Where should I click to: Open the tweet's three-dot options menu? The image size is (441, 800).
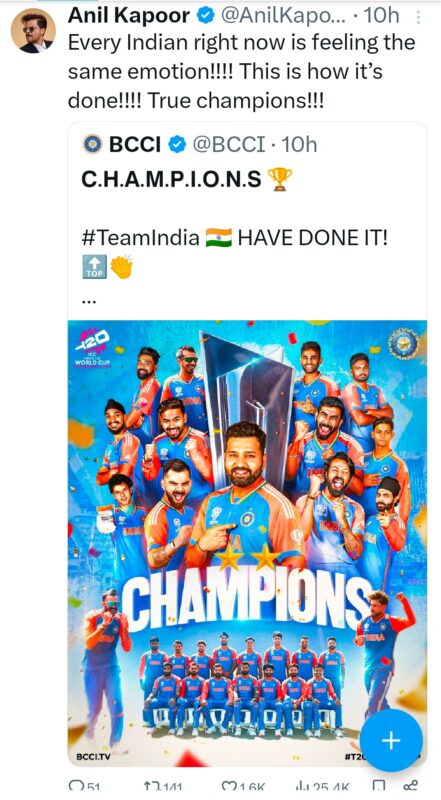point(419,18)
